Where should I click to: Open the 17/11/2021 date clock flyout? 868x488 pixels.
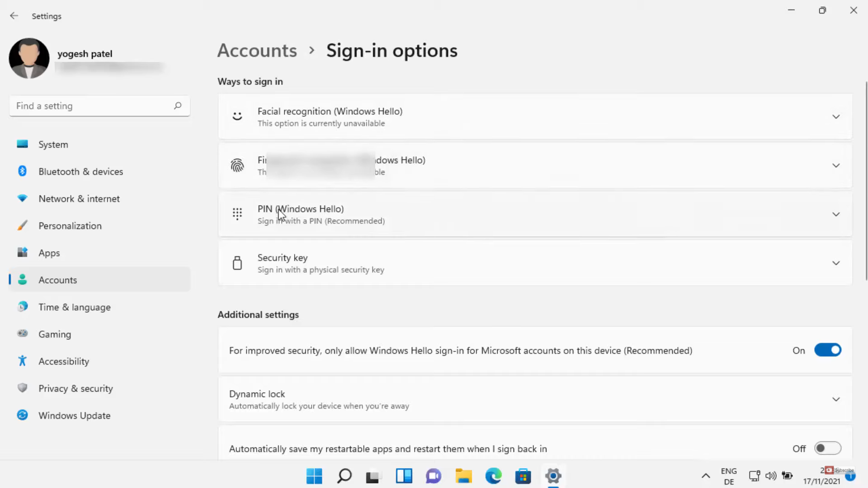click(821, 481)
